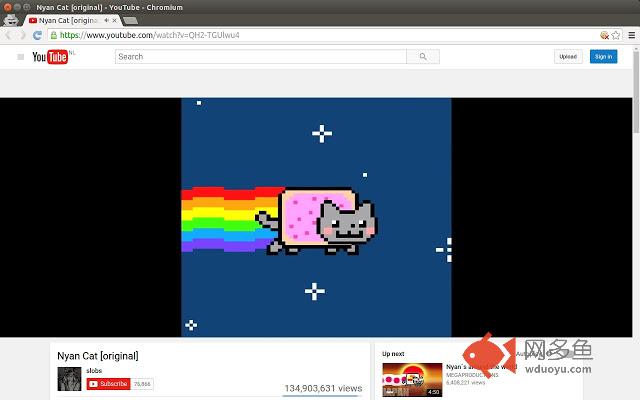Click the video player to pause Nyan Cat

[316, 217]
